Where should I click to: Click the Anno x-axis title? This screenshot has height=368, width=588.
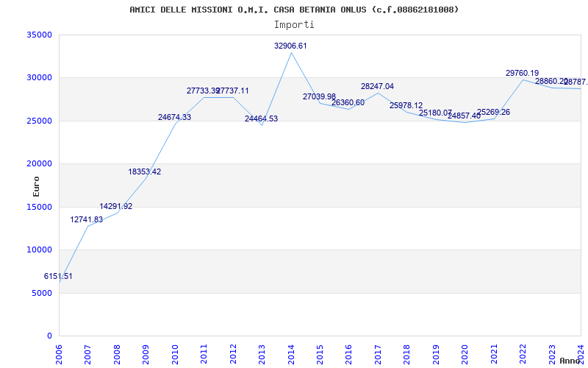pyautogui.click(x=570, y=361)
